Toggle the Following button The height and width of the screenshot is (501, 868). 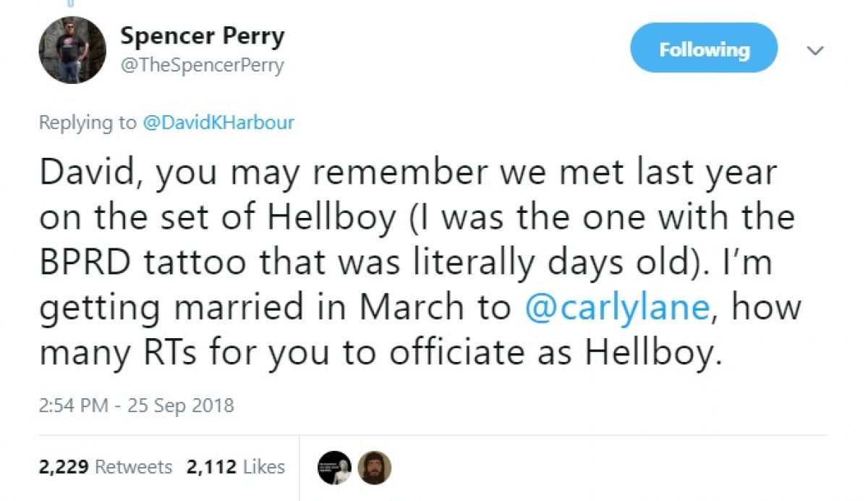(x=704, y=49)
